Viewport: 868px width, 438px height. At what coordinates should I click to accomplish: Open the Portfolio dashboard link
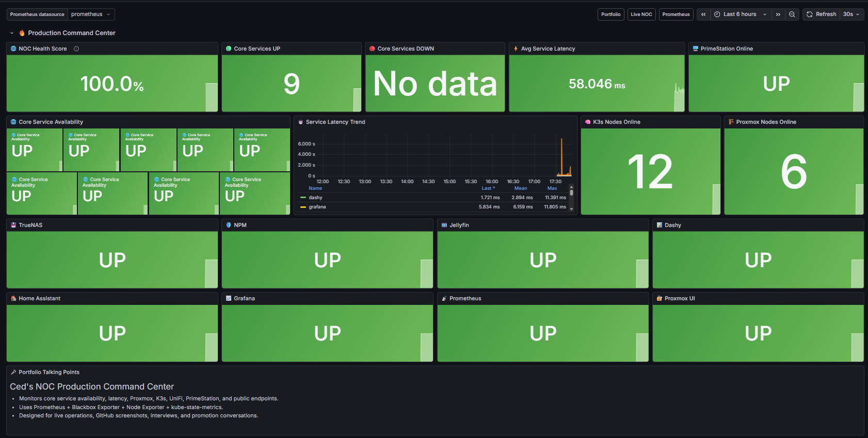(x=611, y=14)
